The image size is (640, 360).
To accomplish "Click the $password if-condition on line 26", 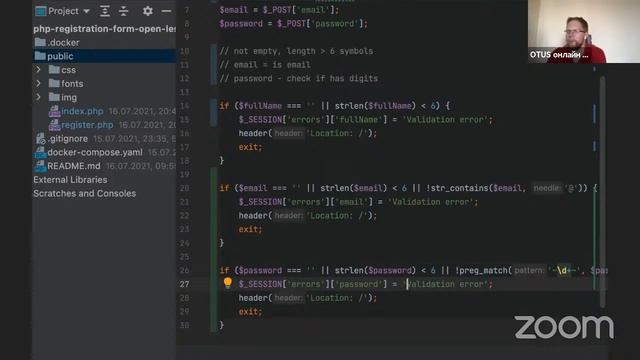I will point(413,271).
